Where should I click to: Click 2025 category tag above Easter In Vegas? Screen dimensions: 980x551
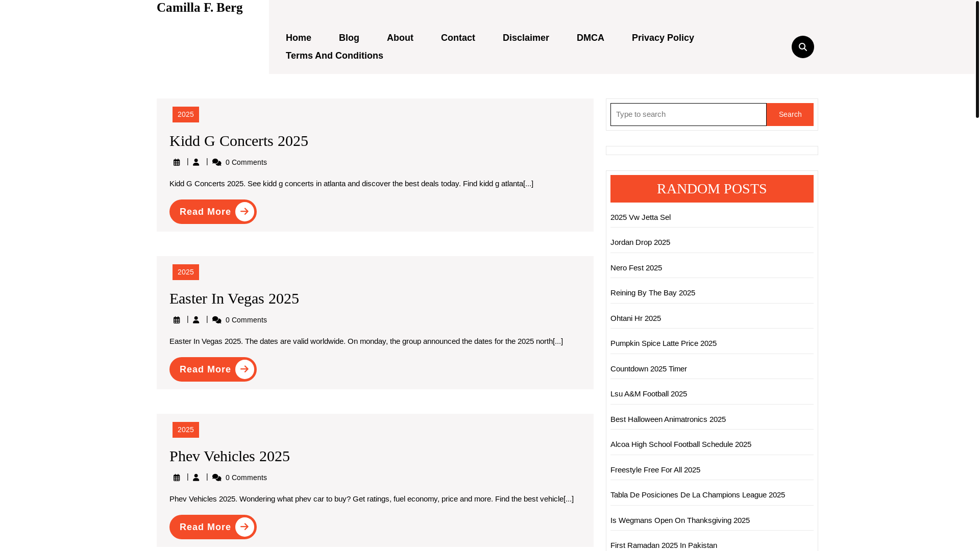coord(186,272)
